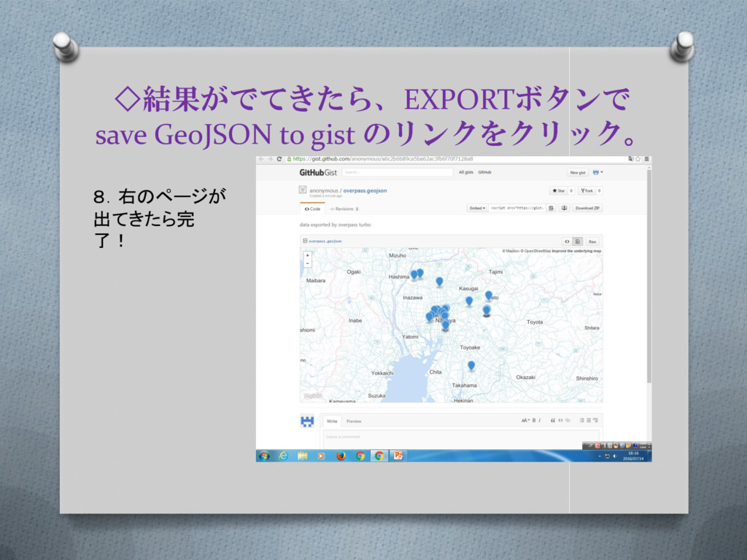Open the Chrome hamburger menu
This screenshot has height=560, width=747.
[646, 159]
